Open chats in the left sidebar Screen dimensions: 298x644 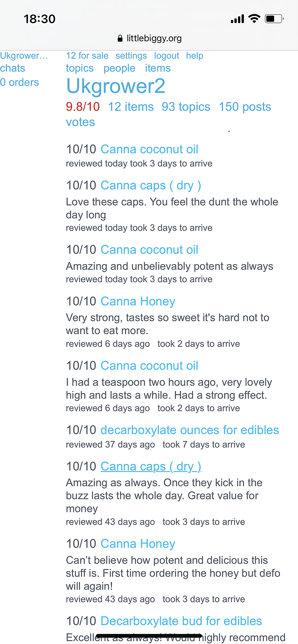[13, 68]
